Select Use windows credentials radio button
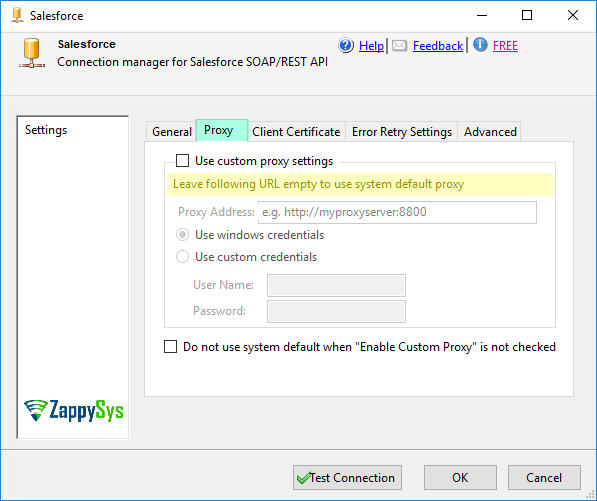Image resolution: width=597 pixels, height=501 pixels. [x=182, y=235]
